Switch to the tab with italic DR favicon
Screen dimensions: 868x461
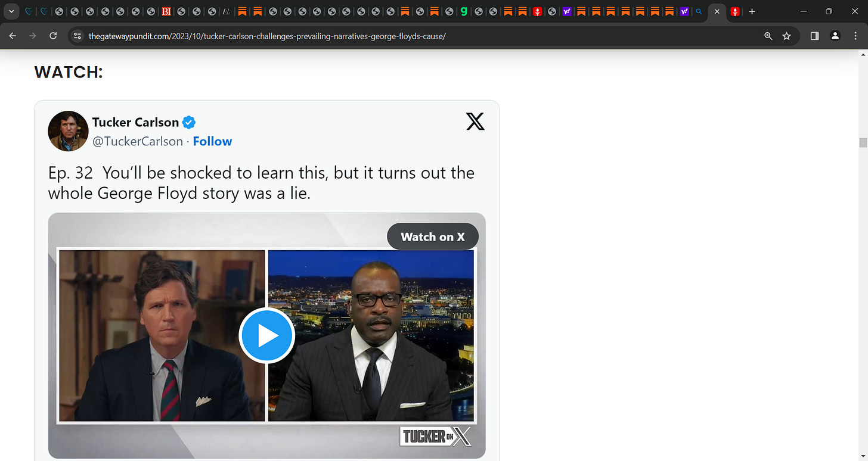pos(227,11)
